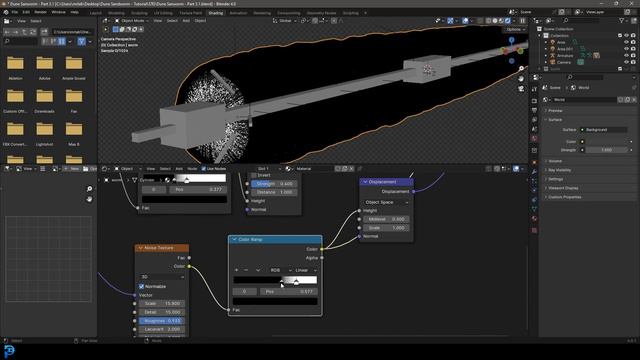Viewport: 640px width, 360px height.
Task: Expand the Ray Visibility panel
Action: pos(560,170)
